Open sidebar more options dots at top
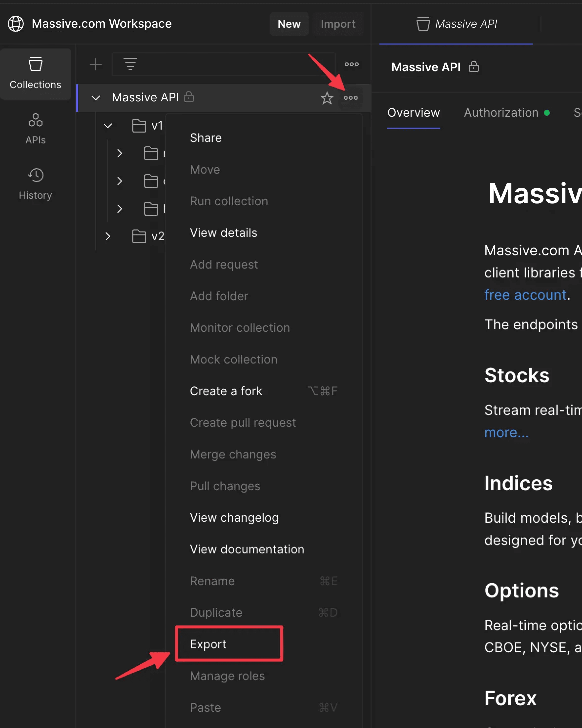Viewport: 582px width, 728px height. [x=351, y=64]
